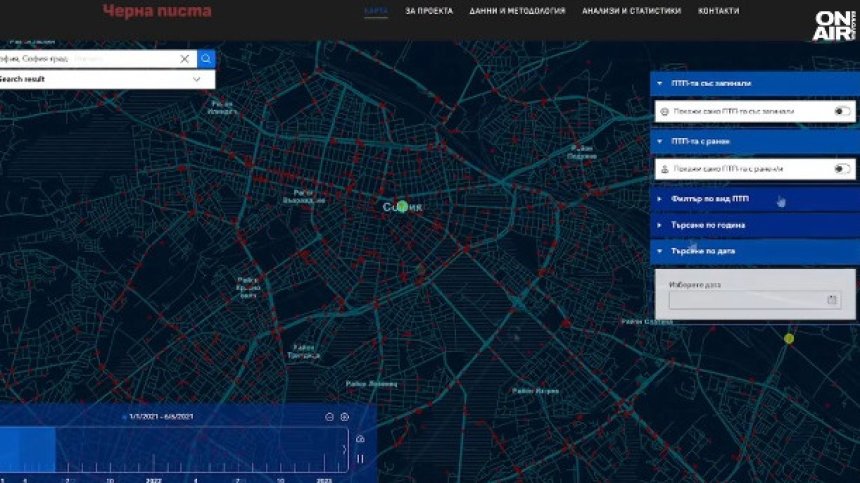Click the timeline zoom-out minus icon

coord(330,416)
